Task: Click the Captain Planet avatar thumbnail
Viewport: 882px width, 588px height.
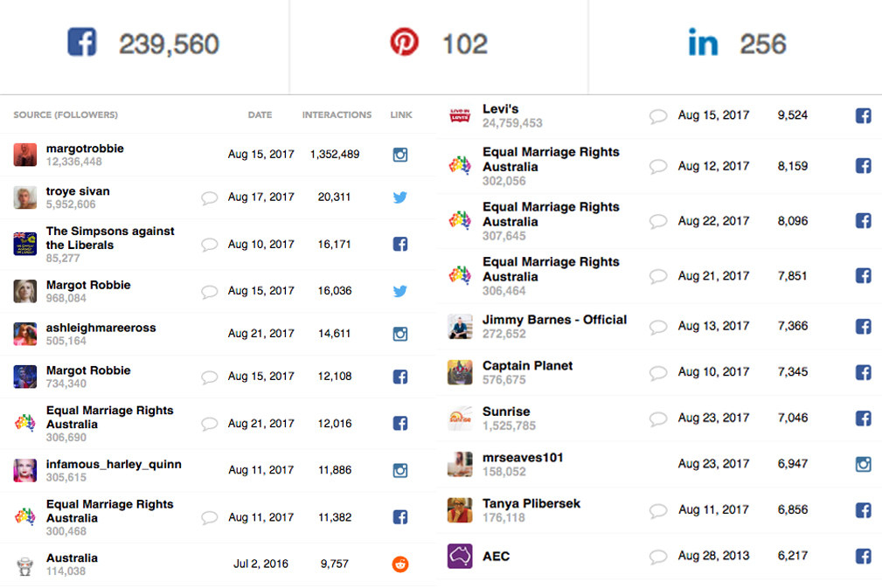Action: pos(460,372)
